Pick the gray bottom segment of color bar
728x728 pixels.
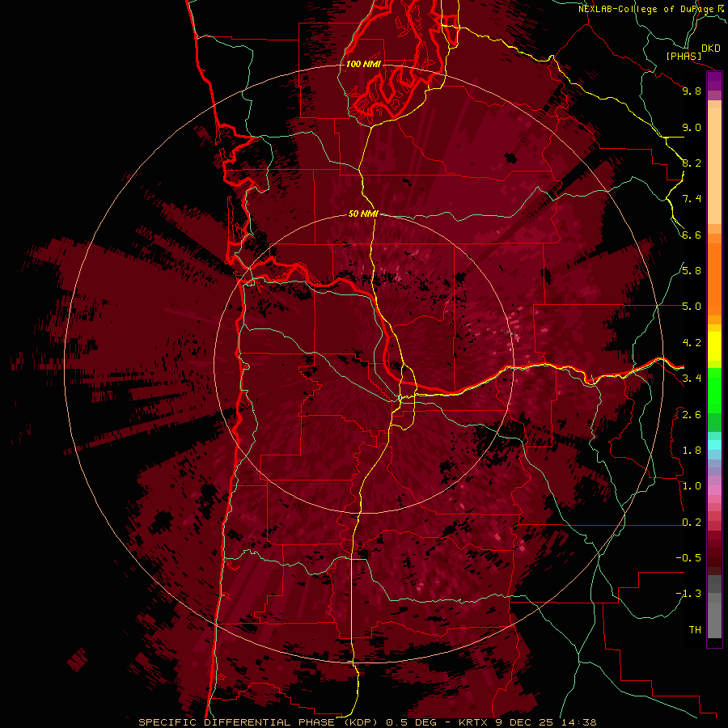tap(714, 621)
